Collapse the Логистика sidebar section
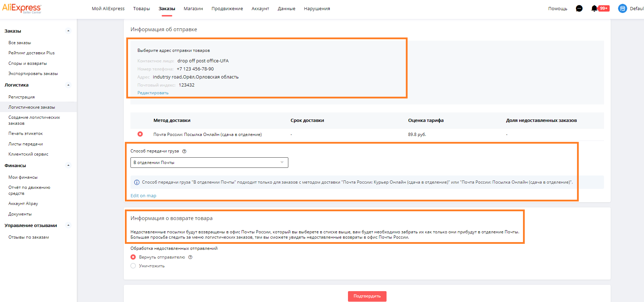 (x=68, y=85)
